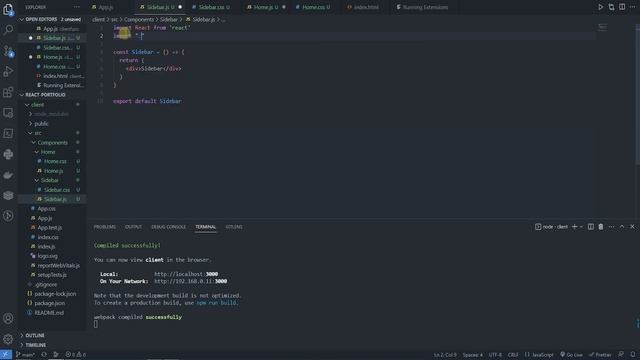Click the Components breadcrumb segment
The image size is (640, 360).
139,19
